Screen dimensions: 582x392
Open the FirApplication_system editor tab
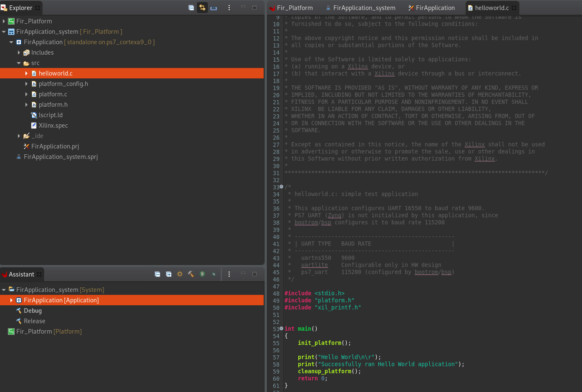360,8
